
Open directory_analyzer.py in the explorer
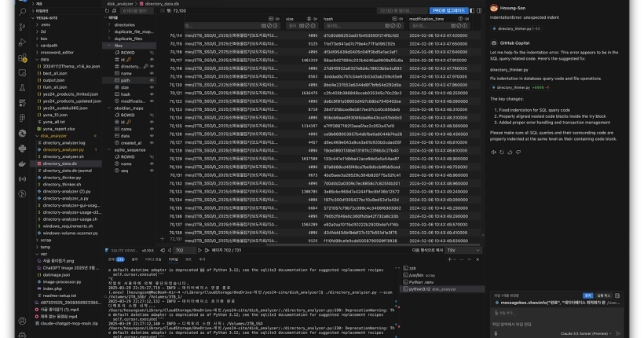click(63, 149)
